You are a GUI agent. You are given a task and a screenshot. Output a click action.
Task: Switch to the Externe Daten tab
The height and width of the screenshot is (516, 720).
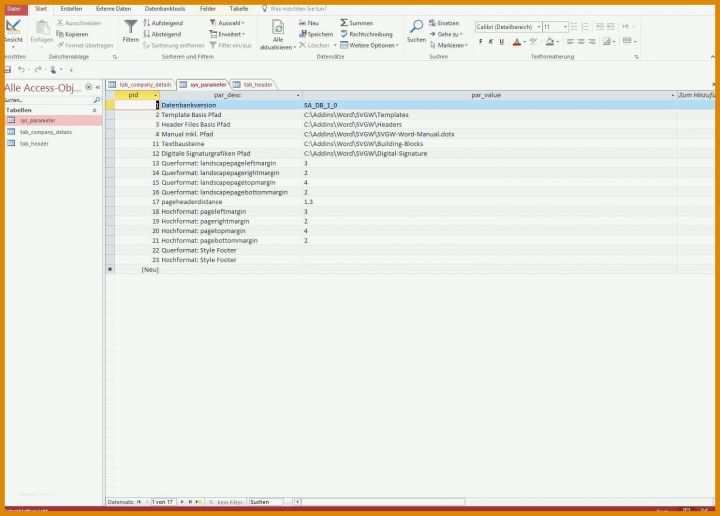point(113,9)
